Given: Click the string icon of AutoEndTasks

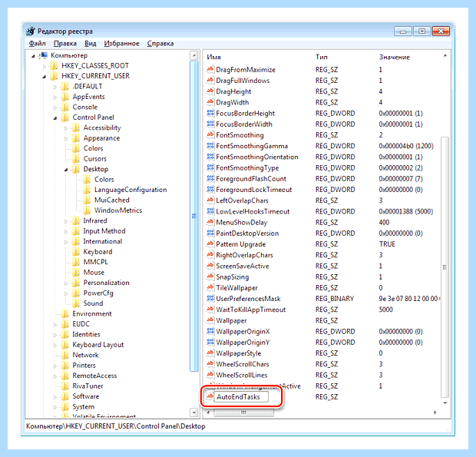Looking at the screenshot, I should (210, 396).
